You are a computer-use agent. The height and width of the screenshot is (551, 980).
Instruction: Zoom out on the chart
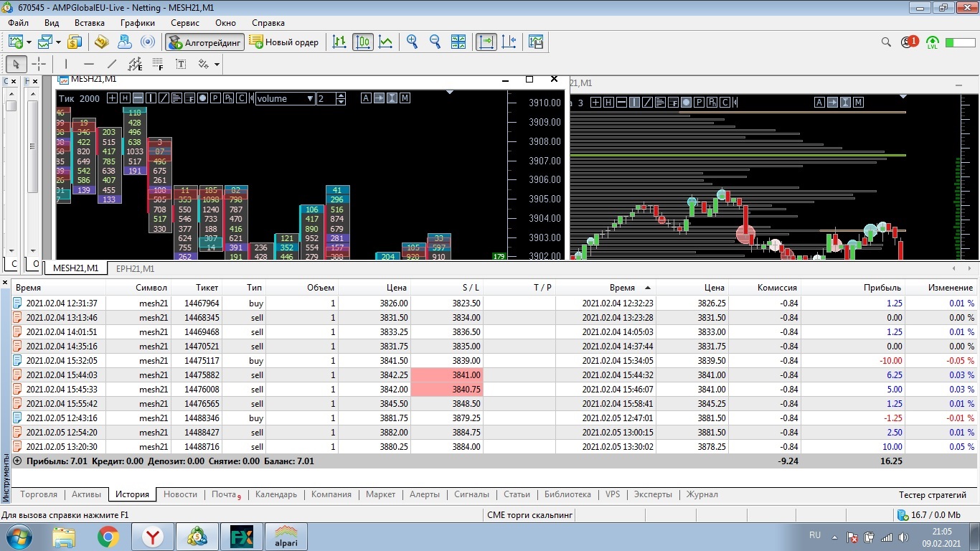435,42
